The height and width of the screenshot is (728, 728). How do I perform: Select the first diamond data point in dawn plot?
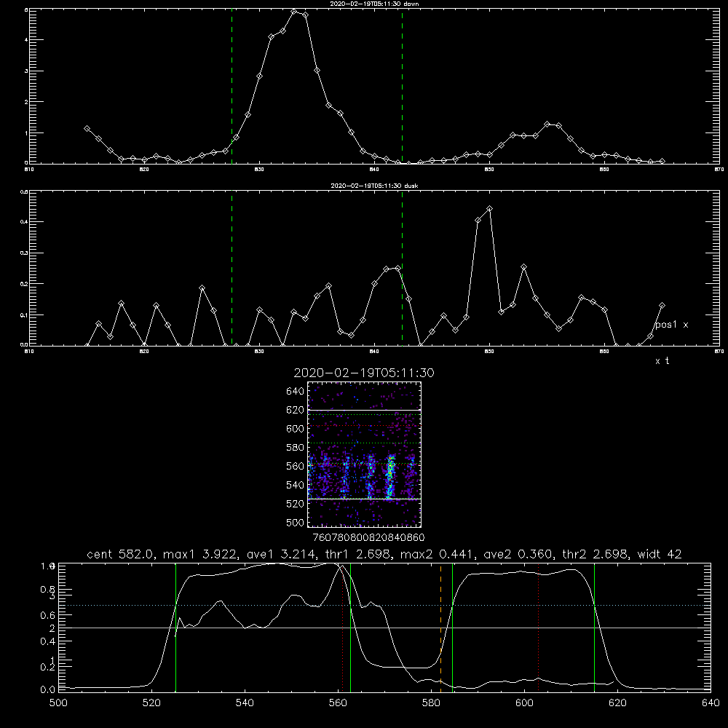click(x=87, y=128)
